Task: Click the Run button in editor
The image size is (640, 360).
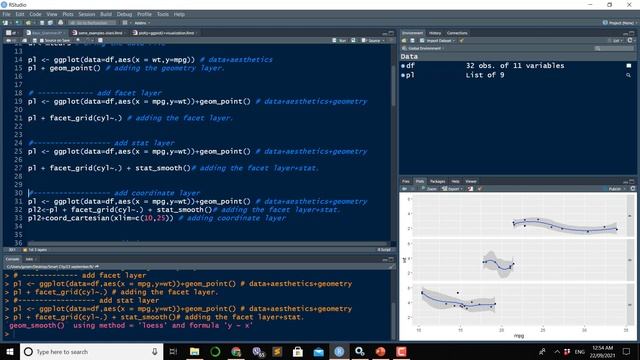Action: click(x=339, y=40)
